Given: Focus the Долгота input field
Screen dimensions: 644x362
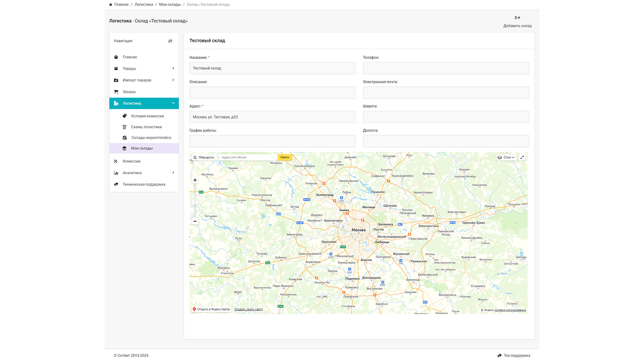Looking at the screenshot, I should click(446, 141).
